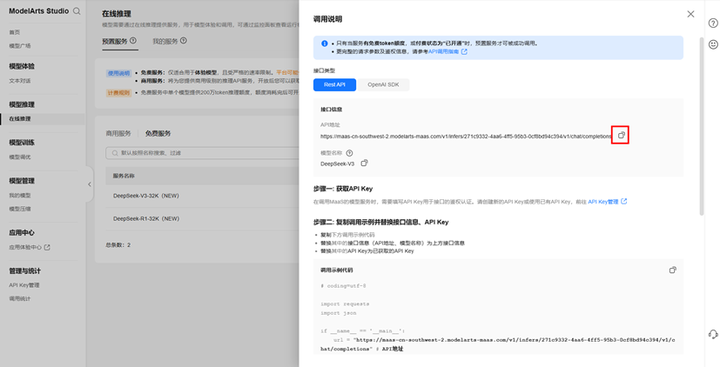720x367 pixels.
Task: Click the service name search field
Action: pos(202,153)
